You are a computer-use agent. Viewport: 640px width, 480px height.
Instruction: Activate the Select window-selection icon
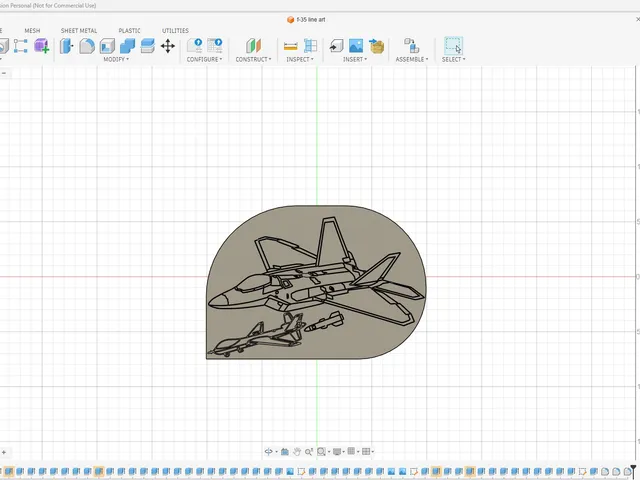pos(453,46)
